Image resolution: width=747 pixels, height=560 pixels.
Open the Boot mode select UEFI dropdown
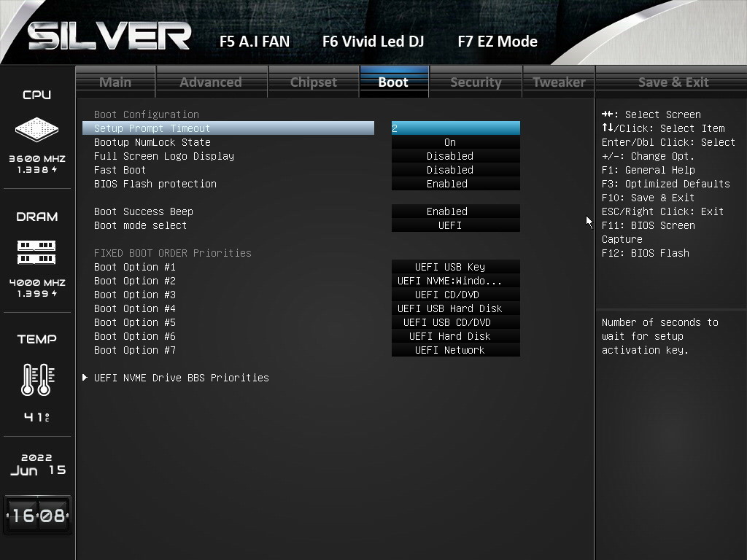click(455, 225)
